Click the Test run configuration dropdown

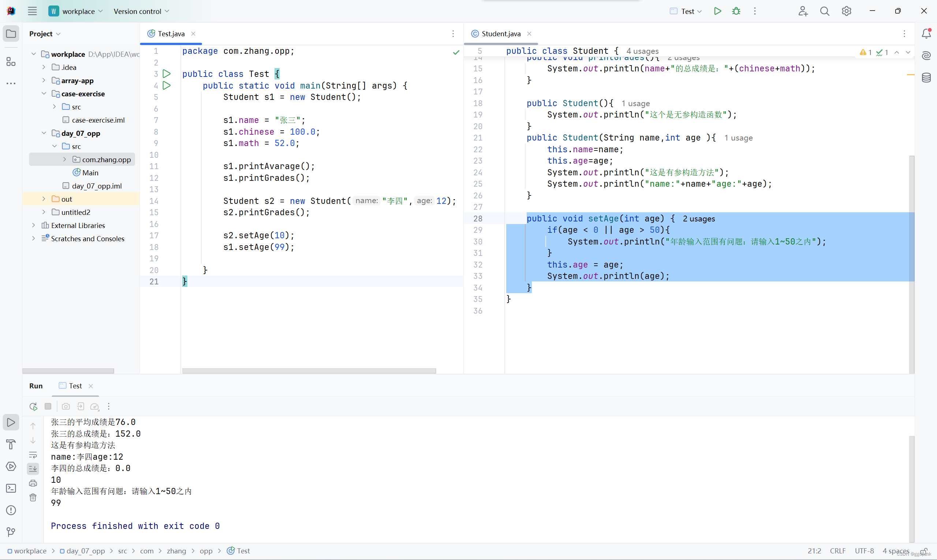687,11
